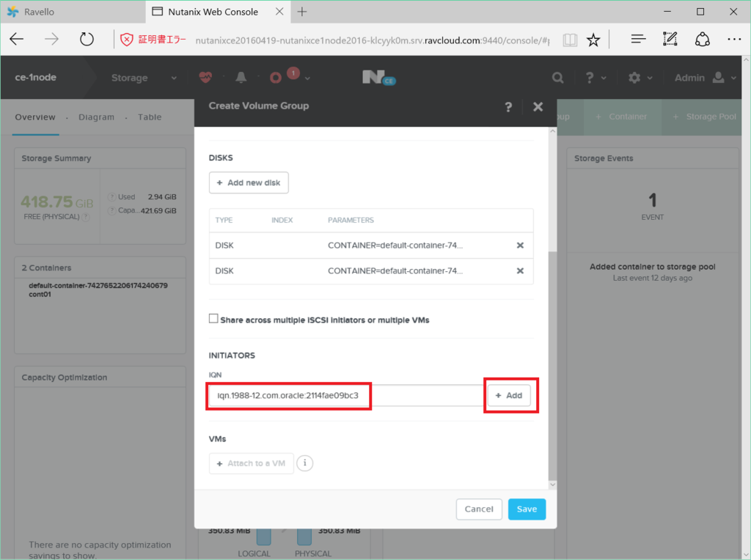This screenshot has height=560, width=751.
Task: Click 'Added container to storage pool' event
Action: click(x=652, y=267)
